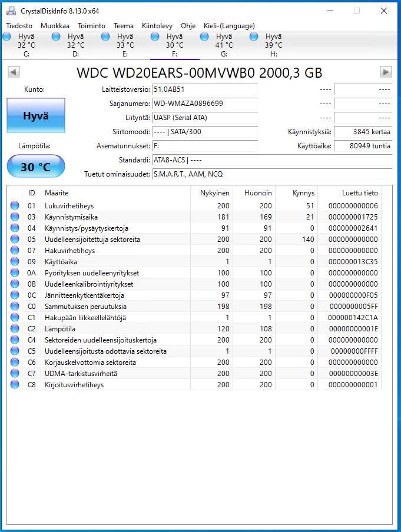Click the Asematunnukset field F:

pyautogui.click(x=205, y=146)
